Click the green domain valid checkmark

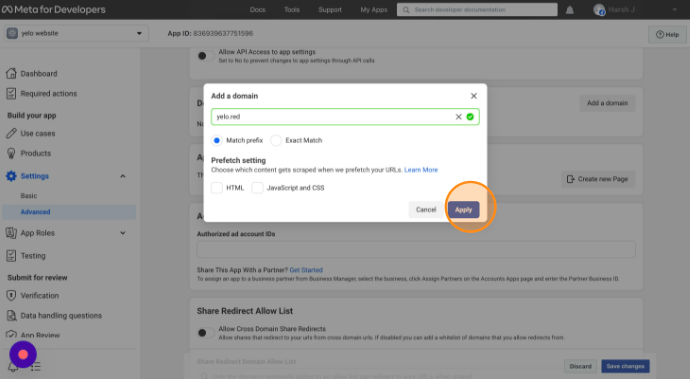(x=470, y=117)
